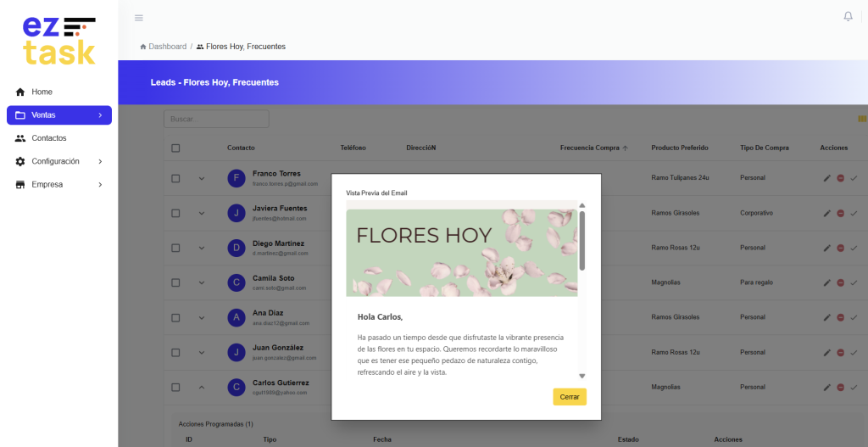This screenshot has width=868, height=447.
Task: Go to Home in the sidebar
Action: point(42,92)
